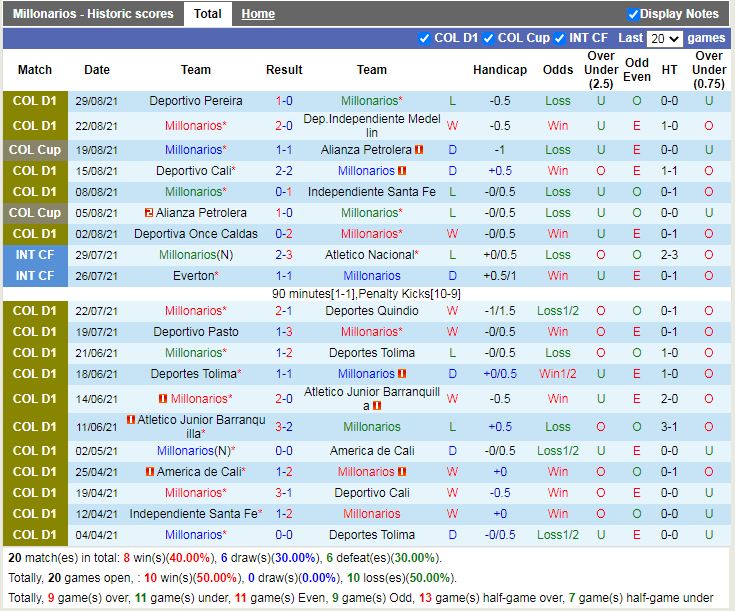Click red card icon next to Millonarios on 15/08/21
The height and width of the screenshot is (611, 735).
402,171
